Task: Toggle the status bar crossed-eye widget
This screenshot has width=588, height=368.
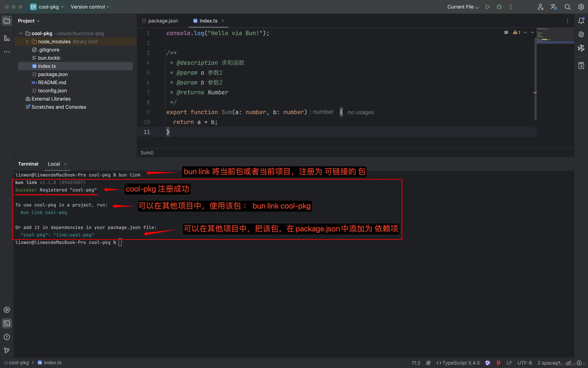Action: coord(428,363)
